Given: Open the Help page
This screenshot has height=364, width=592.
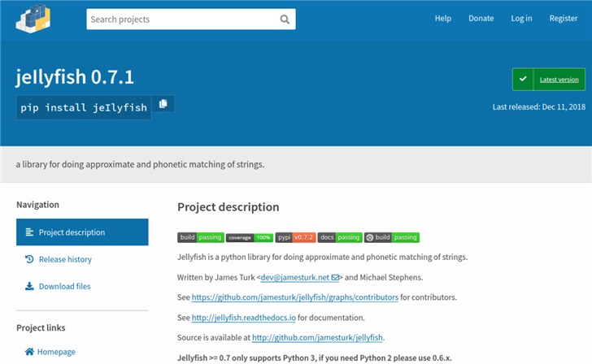Looking at the screenshot, I should pyautogui.click(x=443, y=18).
